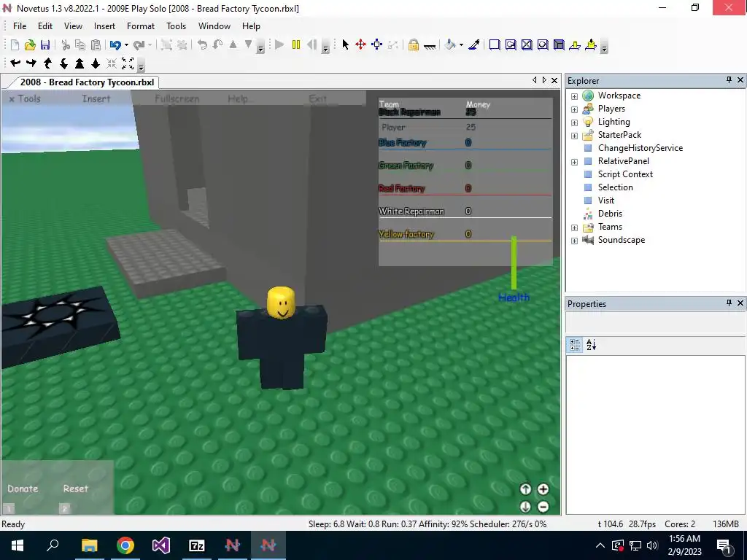Click the green Health bar
This screenshot has height=560, width=747.
514,262
